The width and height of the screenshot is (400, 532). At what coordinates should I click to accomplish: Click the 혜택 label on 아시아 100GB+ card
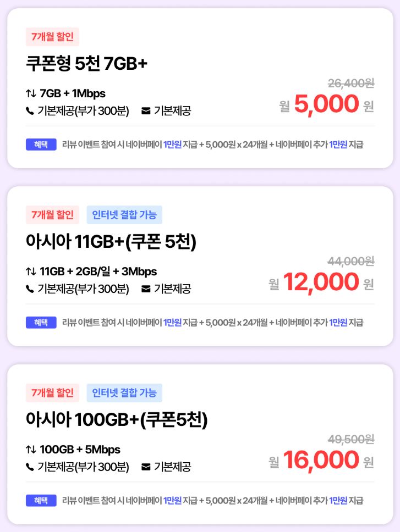(41, 501)
